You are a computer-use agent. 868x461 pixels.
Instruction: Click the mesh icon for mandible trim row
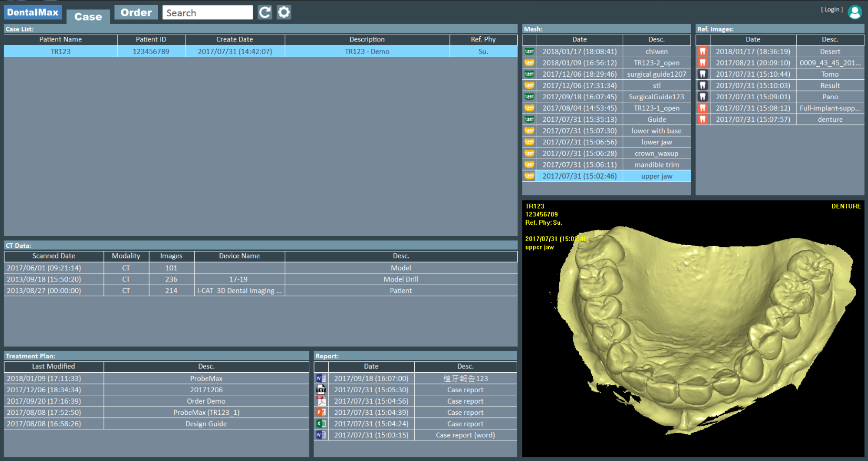529,165
